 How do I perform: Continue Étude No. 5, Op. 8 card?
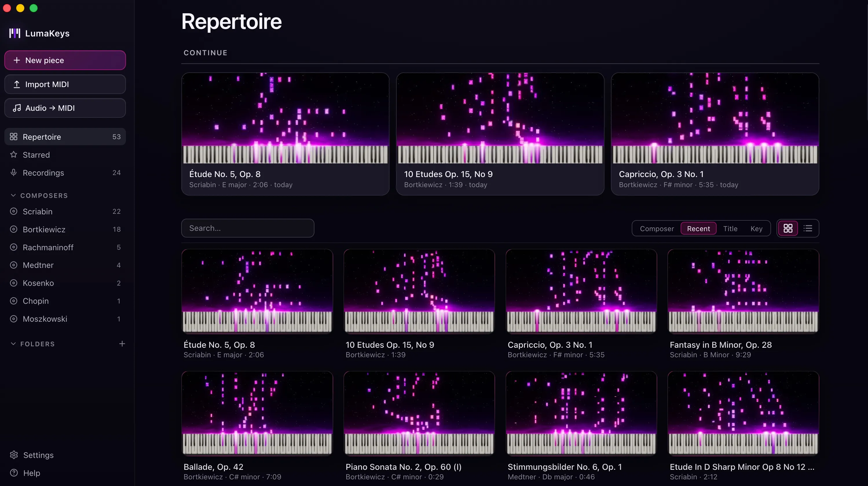click(285, 134)
